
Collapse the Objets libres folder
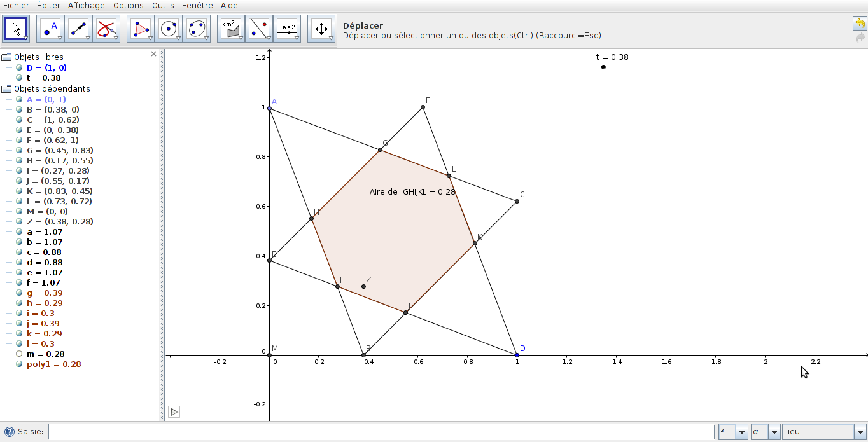tap(7, 57)
